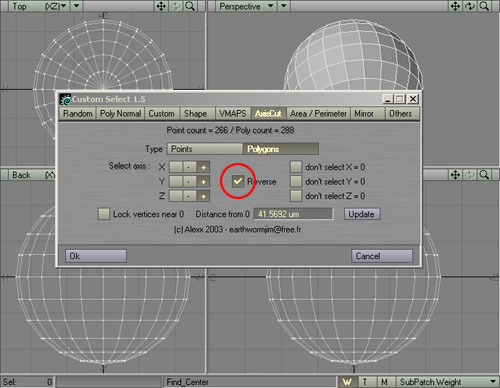Click the Find_Center status field
The height and width of the screenshot is (388, 500).
250,382
